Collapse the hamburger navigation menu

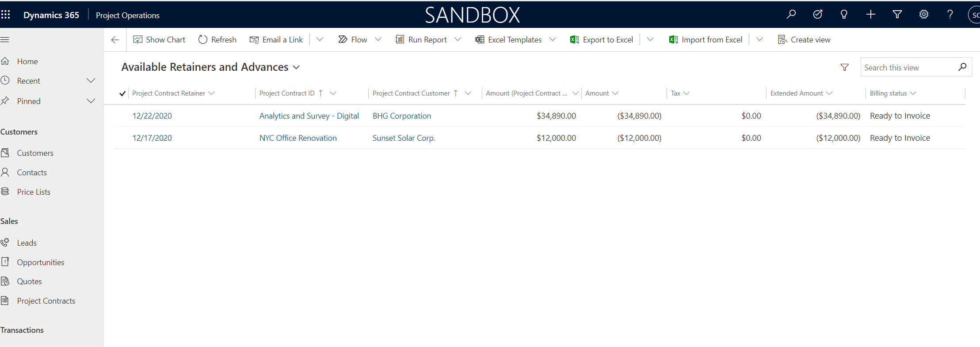pyautogui.click(x=5, y=40)
